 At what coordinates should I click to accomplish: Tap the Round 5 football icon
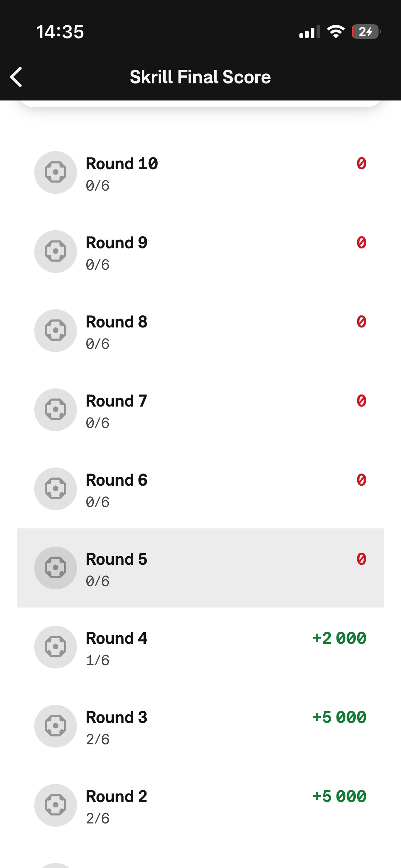[56, 568]
